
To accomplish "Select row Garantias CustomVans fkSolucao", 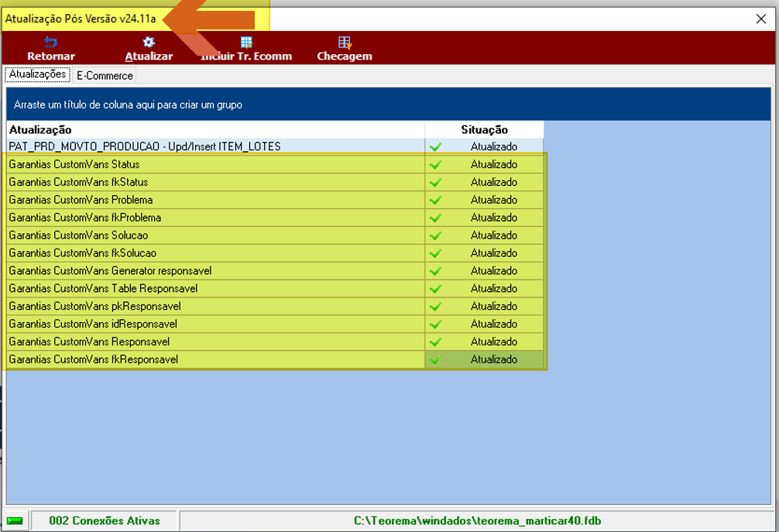I will coord(275,253).
